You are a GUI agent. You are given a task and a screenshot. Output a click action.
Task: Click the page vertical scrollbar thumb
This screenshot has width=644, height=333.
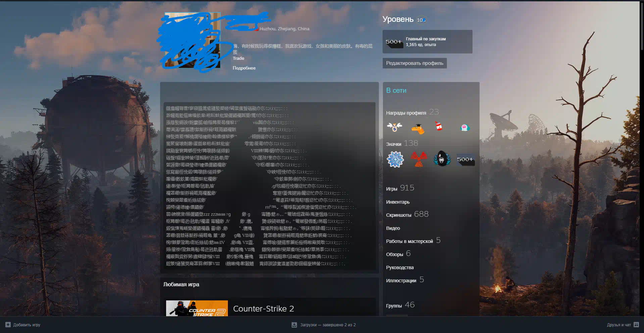tap(642, 26)
